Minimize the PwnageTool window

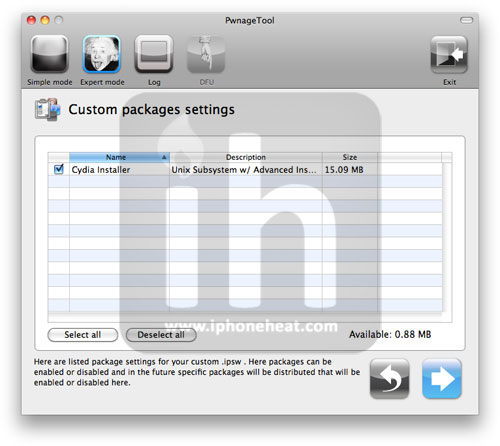pyautogui.click(x=45, y=20)
